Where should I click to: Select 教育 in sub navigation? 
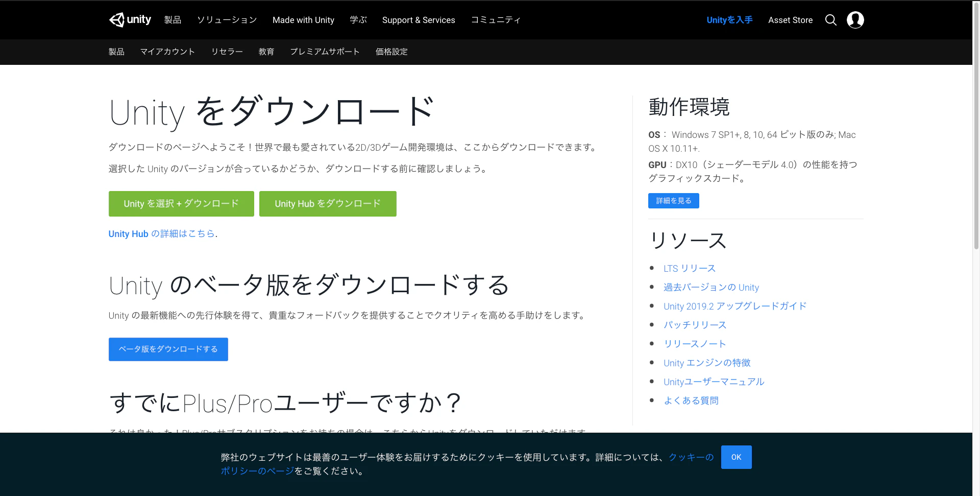tap(266, 52)
